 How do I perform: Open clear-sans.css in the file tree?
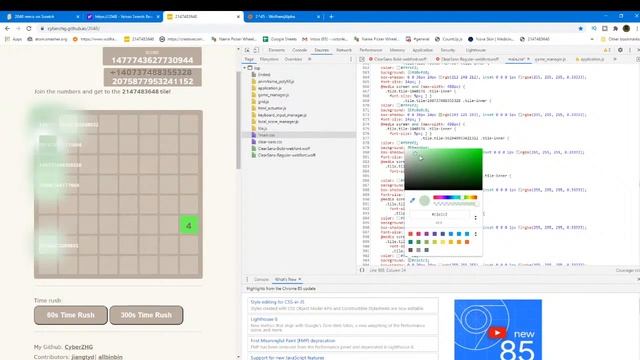coord(269,142)
